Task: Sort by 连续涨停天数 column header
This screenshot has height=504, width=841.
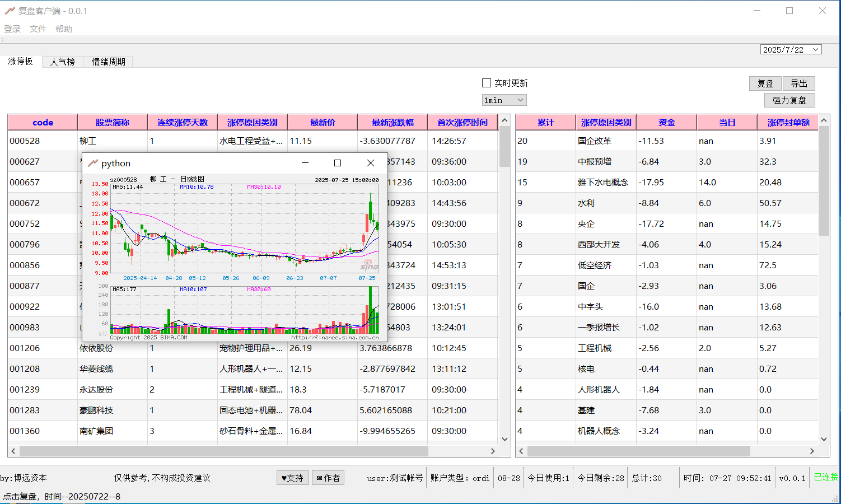Action: [x=183, y=122]
